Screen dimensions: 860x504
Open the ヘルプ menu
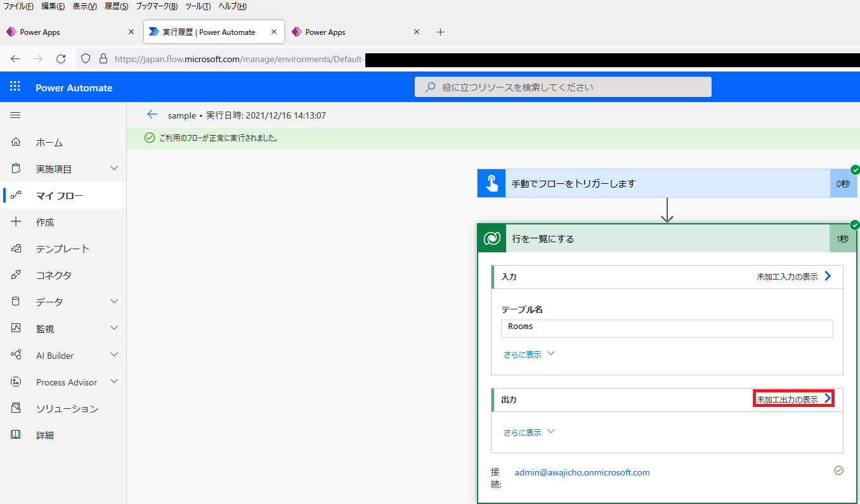(232, 6)
